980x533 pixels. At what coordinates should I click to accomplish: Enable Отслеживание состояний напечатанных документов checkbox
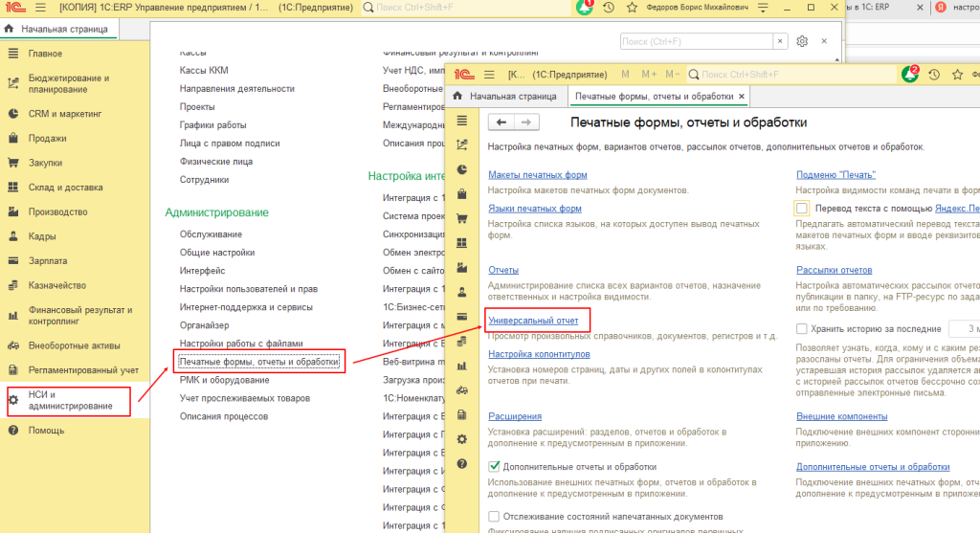494,517
